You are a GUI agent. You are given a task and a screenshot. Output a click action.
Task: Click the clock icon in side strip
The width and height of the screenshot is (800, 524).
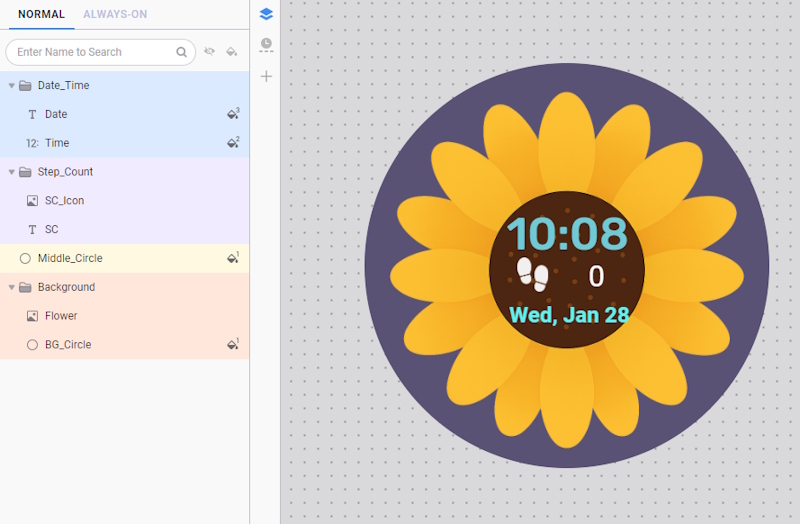click(x=265, y=44)
